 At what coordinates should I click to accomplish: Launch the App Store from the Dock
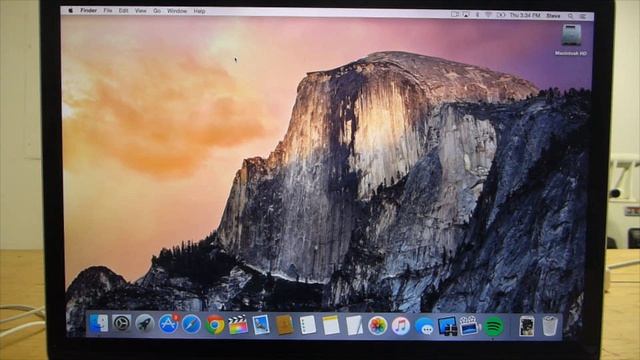[x=168, y=324]
